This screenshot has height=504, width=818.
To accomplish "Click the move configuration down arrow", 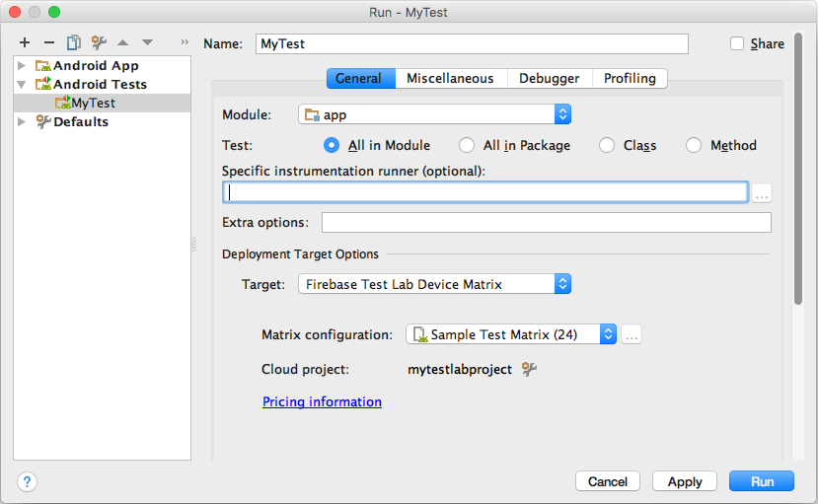I will [147, 42].
